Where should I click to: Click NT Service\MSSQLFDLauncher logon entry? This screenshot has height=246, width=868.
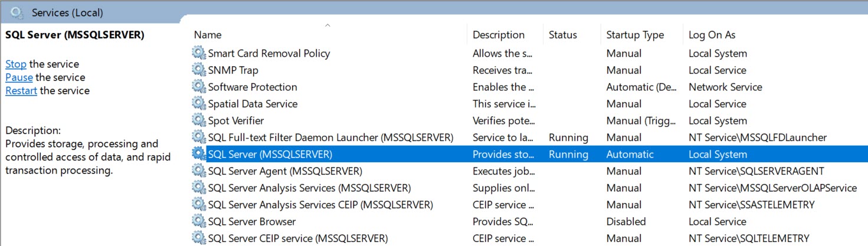pyautogui.click(x=758, y=137)
